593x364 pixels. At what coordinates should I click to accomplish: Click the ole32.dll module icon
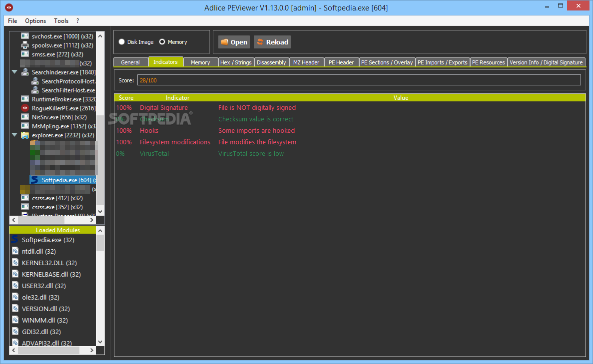(15, 297)
